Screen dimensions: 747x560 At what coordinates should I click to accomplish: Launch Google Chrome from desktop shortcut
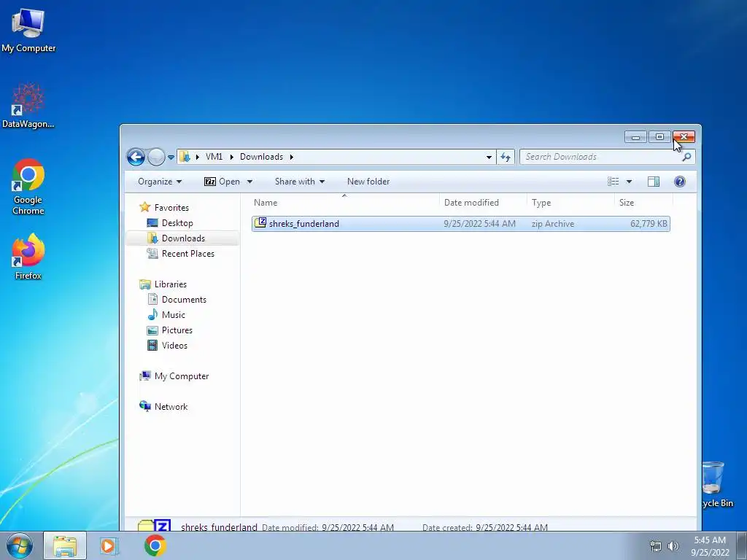(x=28, y=187)
